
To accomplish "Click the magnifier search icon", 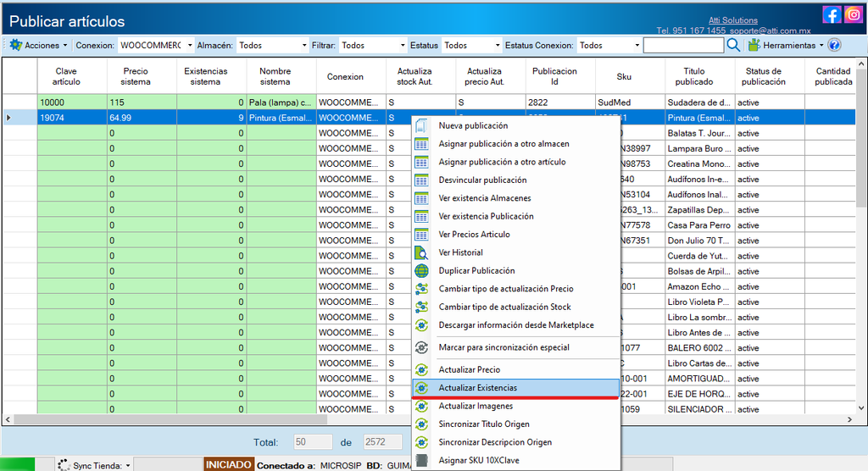I will click(733, 45).
